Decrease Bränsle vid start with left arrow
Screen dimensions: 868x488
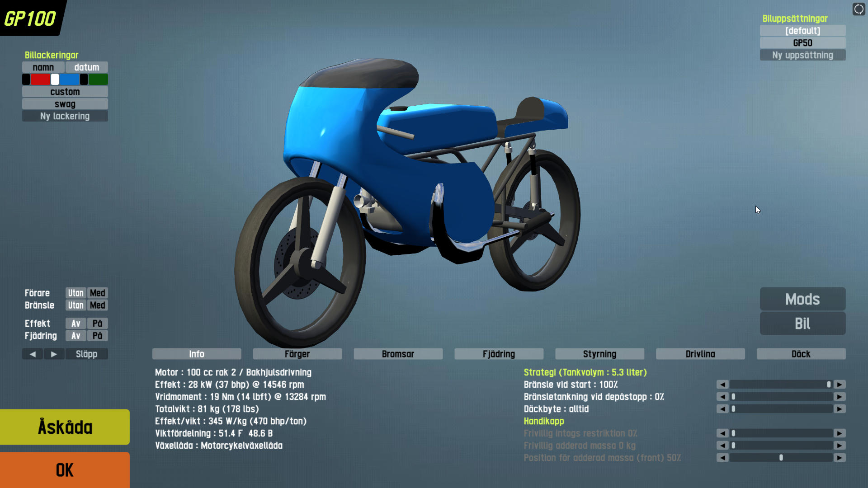coord(722,385)
